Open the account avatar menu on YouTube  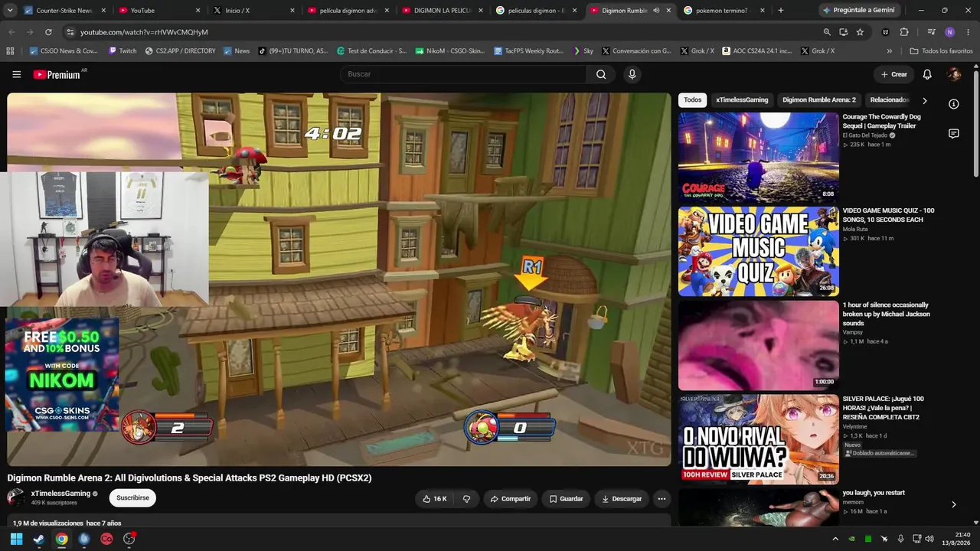coord(954,74)
